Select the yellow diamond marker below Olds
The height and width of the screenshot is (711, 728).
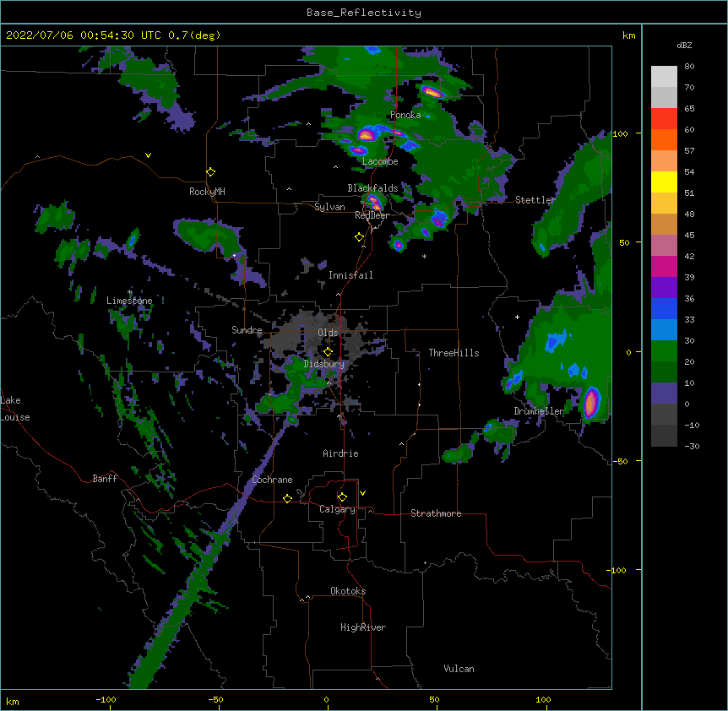[328, 352]
